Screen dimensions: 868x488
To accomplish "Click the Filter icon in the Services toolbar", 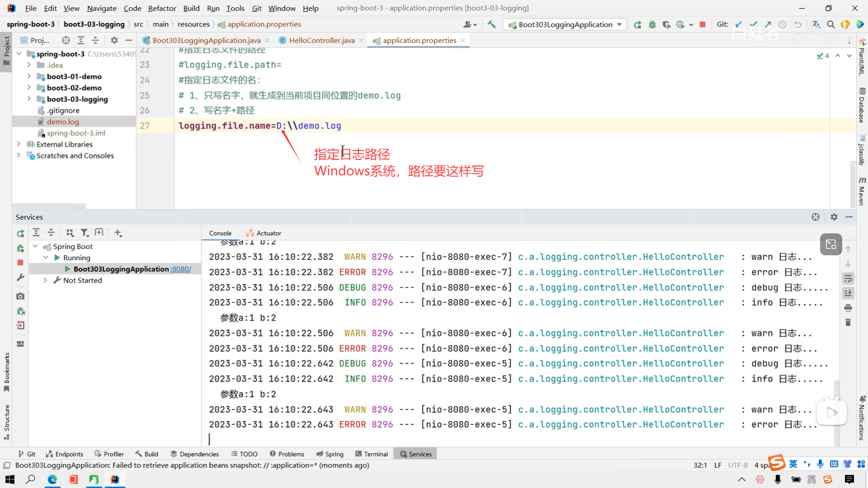I will 85,233.
